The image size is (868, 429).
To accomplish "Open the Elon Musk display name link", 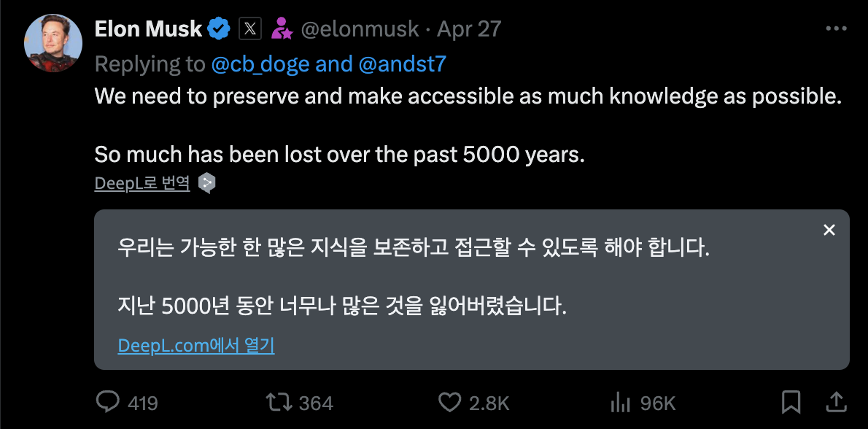I will coord(148,28).
